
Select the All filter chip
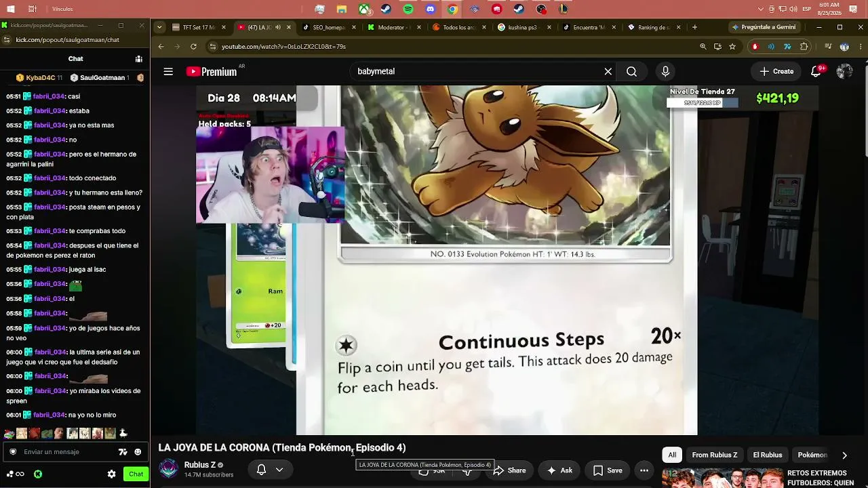pyautogui.click(x=672, y=455)
